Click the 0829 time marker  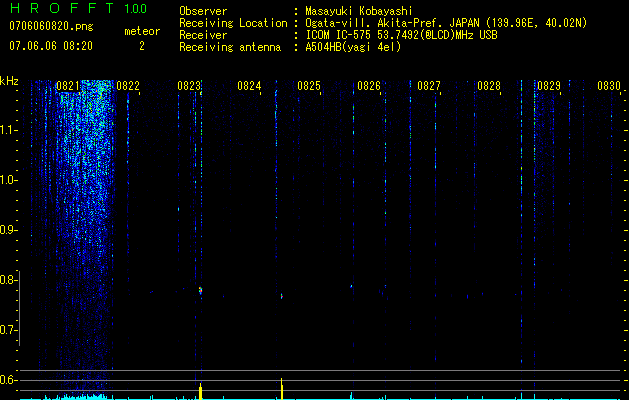549,86
